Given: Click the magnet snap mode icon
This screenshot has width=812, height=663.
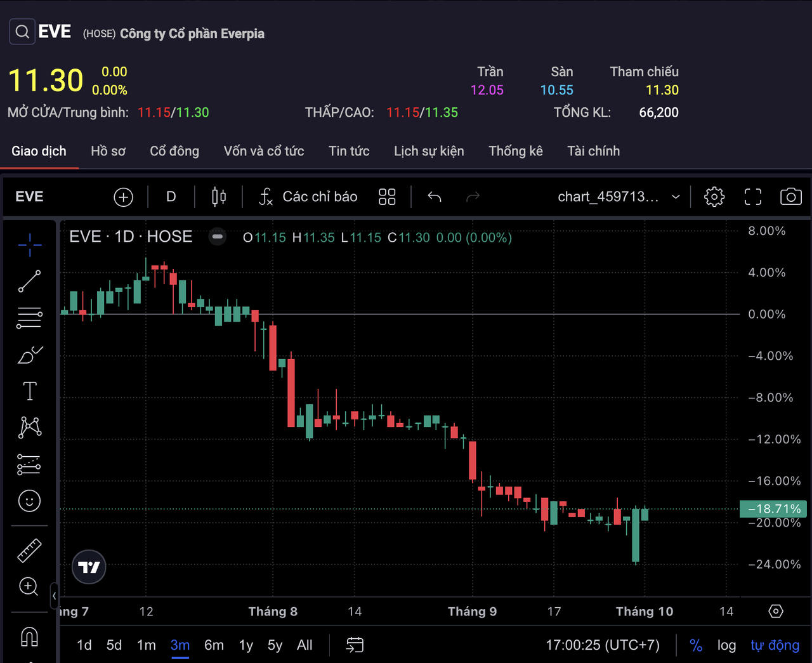Looking at the screenshot, I should (x=29, y=636).
